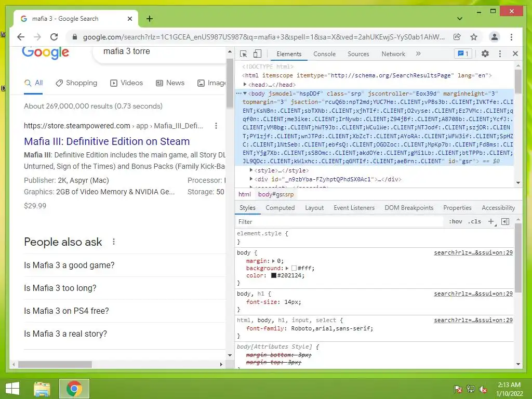
Task: Bookmark this tab with the star icon
Action: coord(474,37)
